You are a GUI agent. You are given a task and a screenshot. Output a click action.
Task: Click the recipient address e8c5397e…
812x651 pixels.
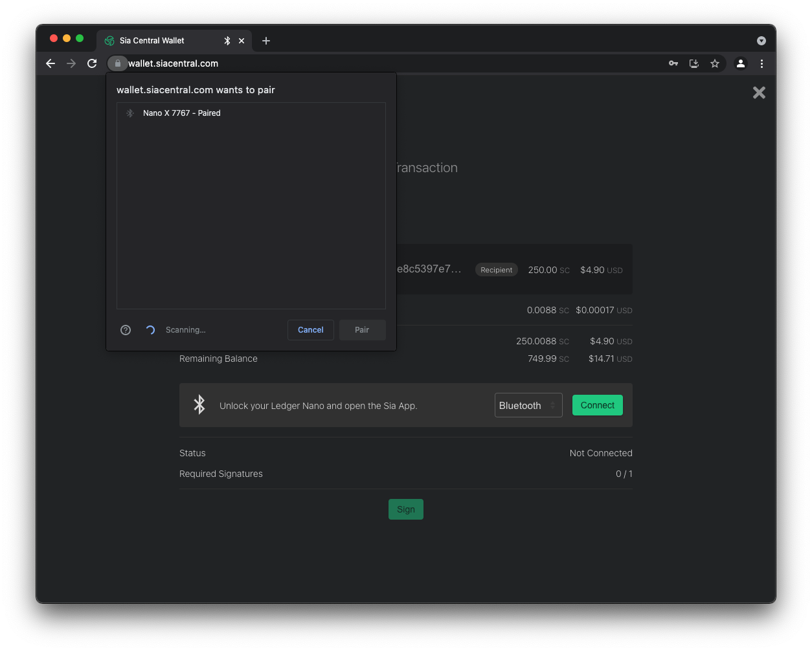click(x=429, y=269)
